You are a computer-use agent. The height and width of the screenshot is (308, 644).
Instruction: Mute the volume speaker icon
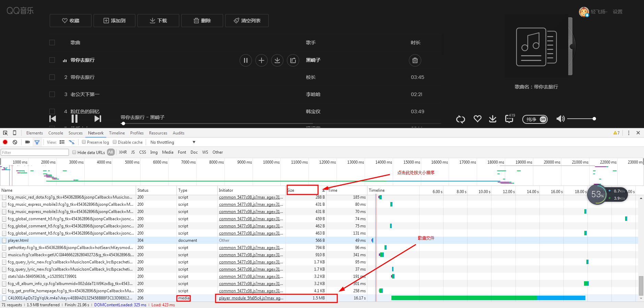pos(560,119)
